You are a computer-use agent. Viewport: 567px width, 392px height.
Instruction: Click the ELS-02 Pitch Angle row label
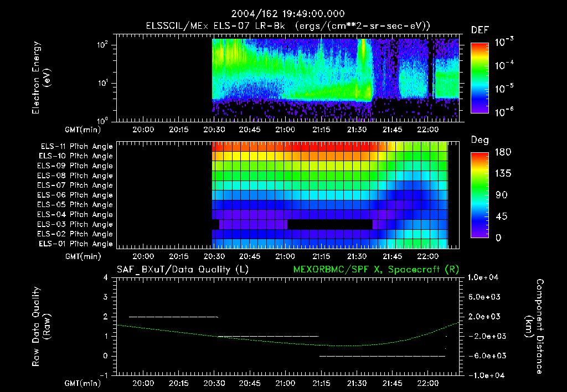(75, 234)
